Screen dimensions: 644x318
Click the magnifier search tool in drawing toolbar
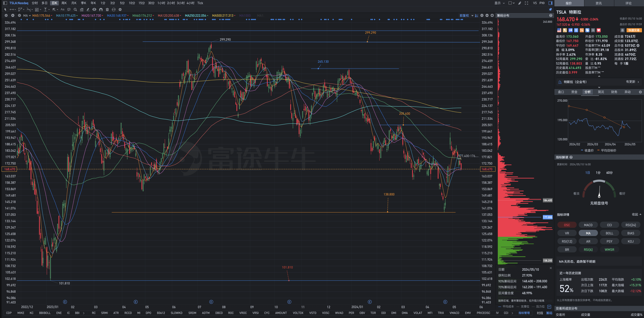tap(75, 9)
